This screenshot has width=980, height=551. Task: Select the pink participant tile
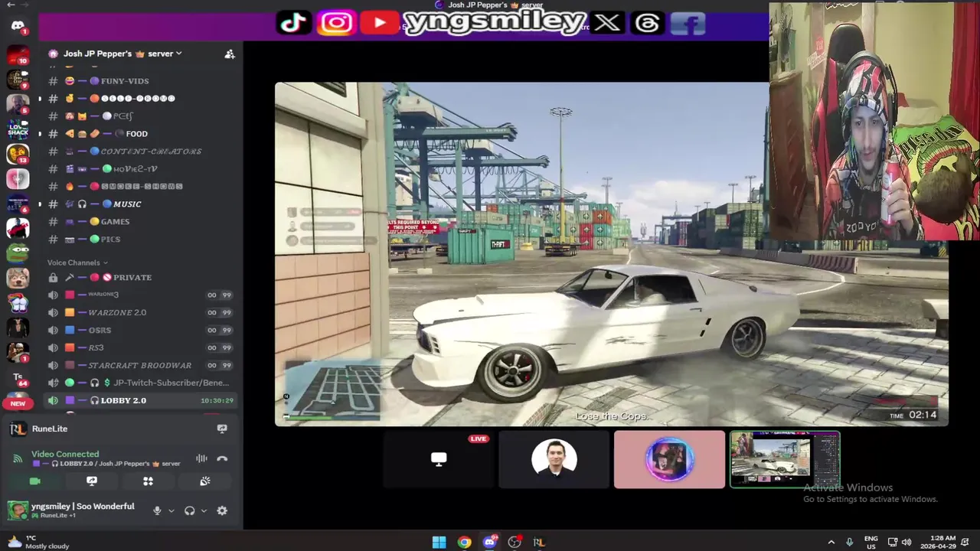[669, 459]
